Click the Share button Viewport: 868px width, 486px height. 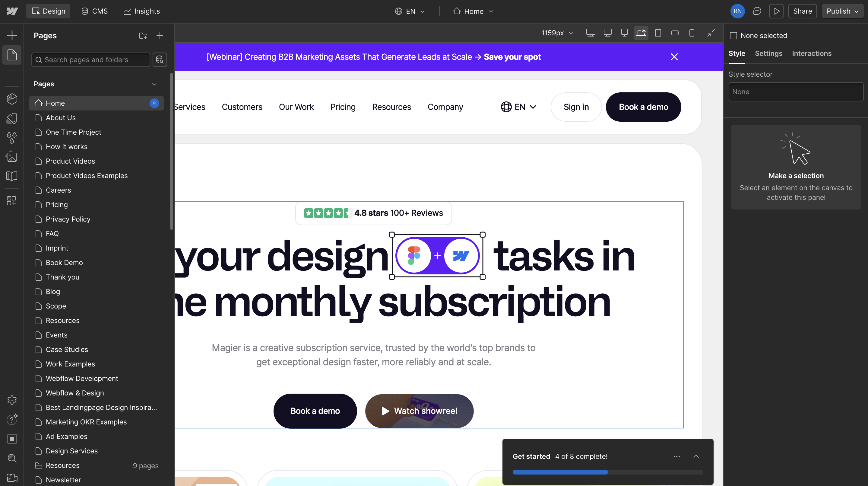pos(802,11)
